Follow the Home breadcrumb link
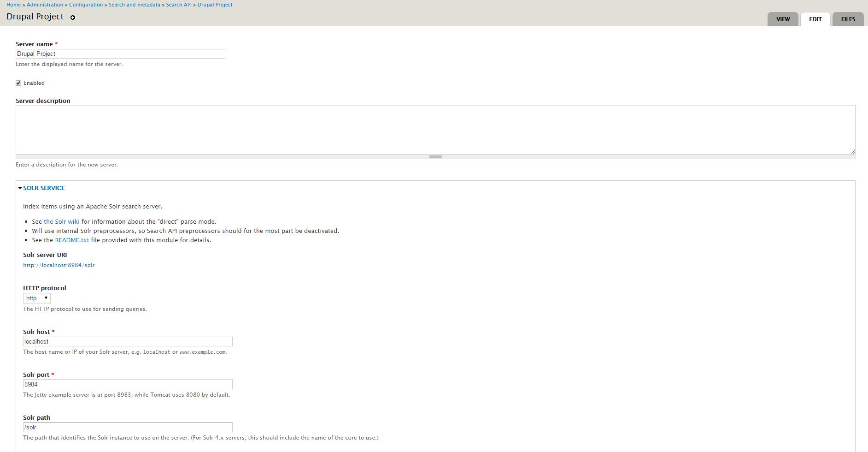The width and height of the screenshot is (868, 452). tap(13, 5)
